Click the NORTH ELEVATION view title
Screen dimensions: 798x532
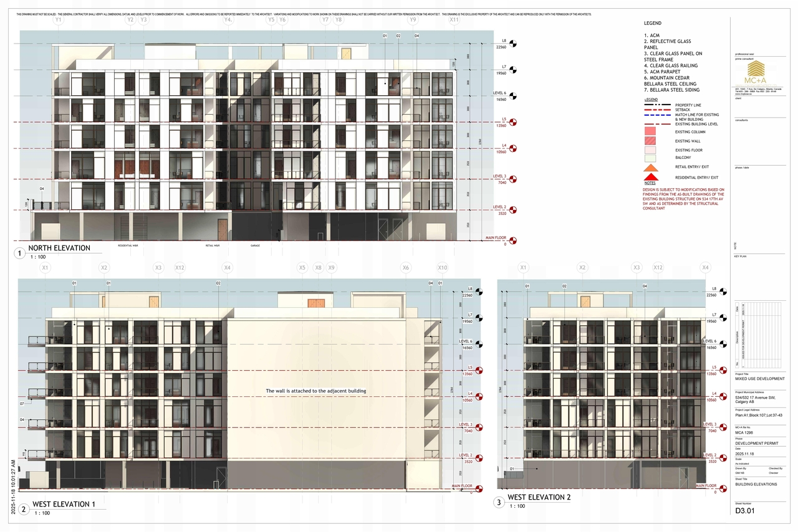pyautogui.click(x=59, y=248)
